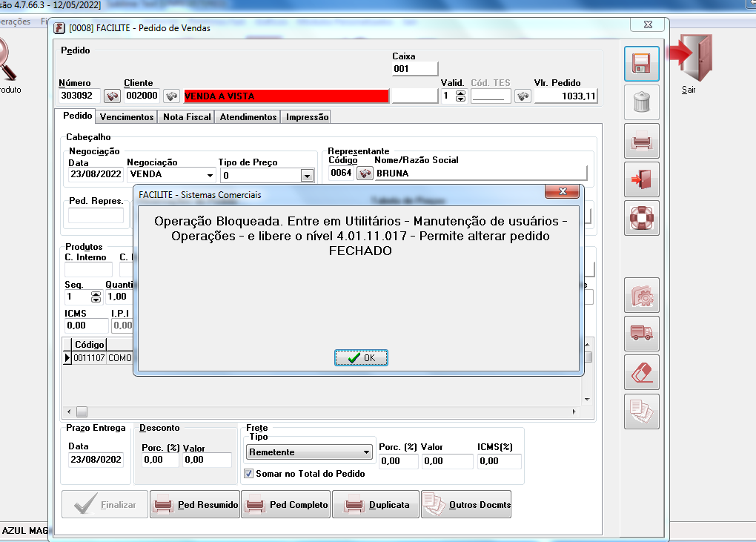Open the Frete Tipo Remetente dropdown
This screenshot has height=542, width=756.
310,452
